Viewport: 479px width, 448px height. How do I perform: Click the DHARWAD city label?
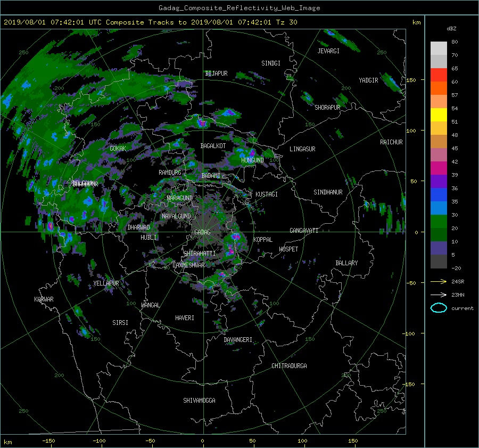pos(139,227)
